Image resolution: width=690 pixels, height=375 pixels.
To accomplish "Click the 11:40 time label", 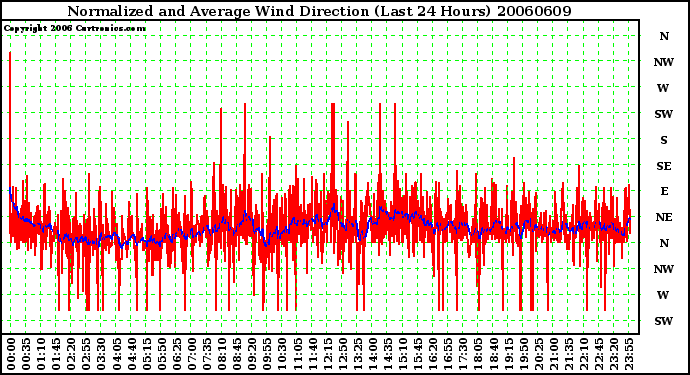I will [x=312, y=354].
